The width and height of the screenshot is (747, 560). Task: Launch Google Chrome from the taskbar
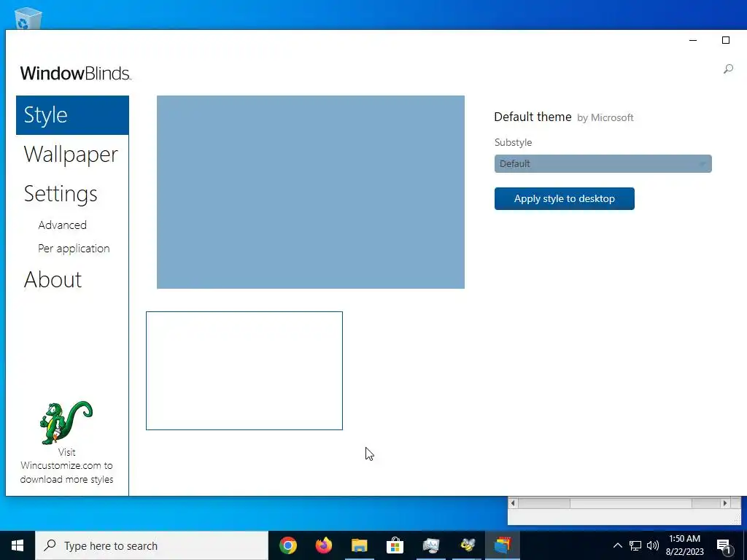tap(287, 545)
